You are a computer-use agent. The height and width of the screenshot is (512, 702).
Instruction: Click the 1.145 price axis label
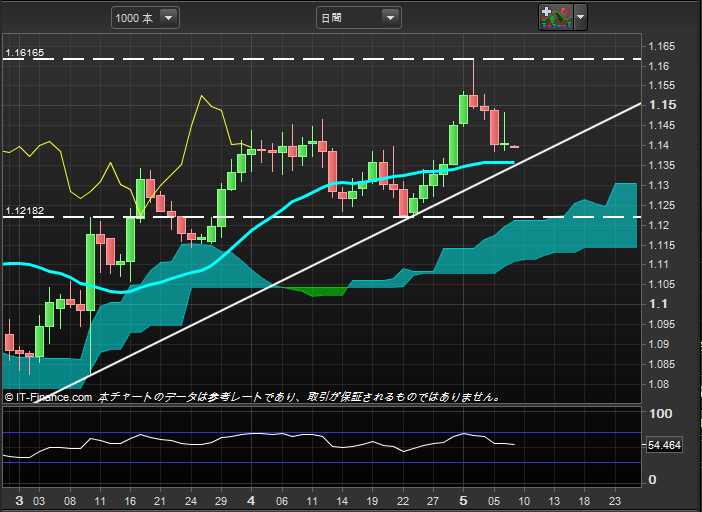click(662, 125)
